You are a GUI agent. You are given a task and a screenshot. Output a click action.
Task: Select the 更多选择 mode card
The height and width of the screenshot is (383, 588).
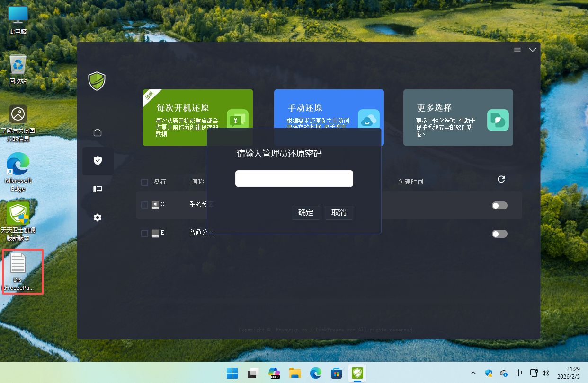[458, 117]
